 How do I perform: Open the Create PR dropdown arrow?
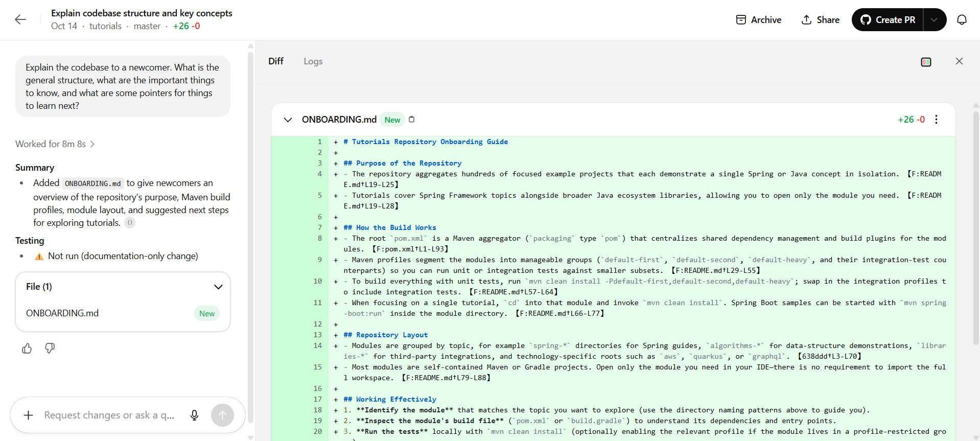pyautogui.click(x=934, y=20)
